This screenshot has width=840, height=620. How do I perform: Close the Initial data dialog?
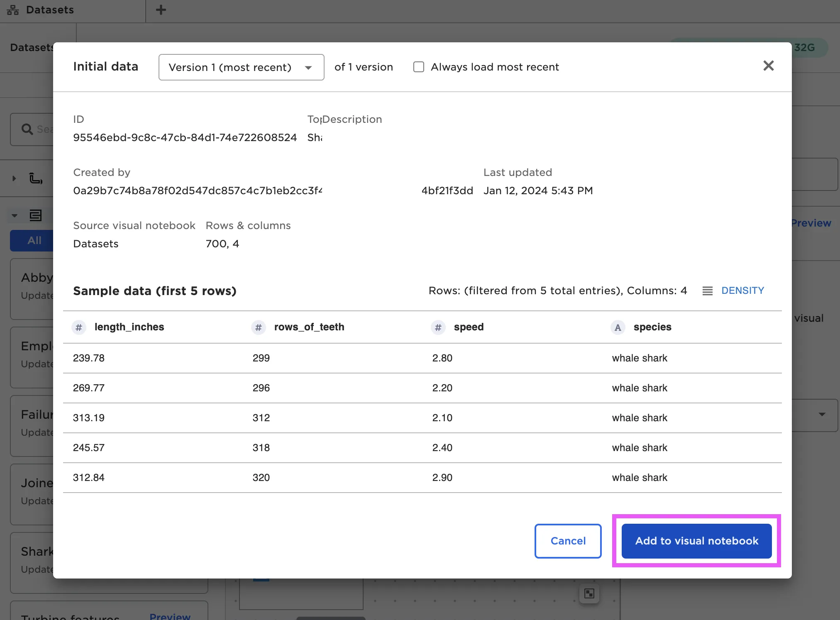(768, 66)
